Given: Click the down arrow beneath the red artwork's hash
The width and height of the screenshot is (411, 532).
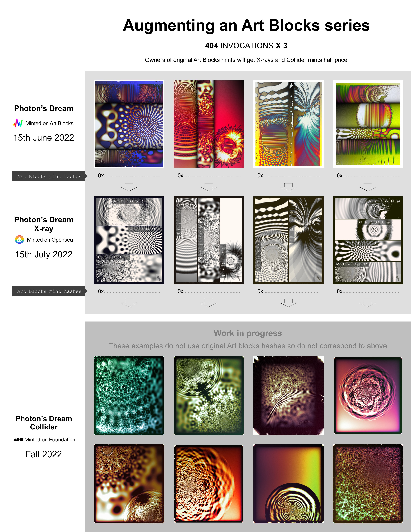Looking at the screenshot, I should pyautogui.click(x=209, y=187).
